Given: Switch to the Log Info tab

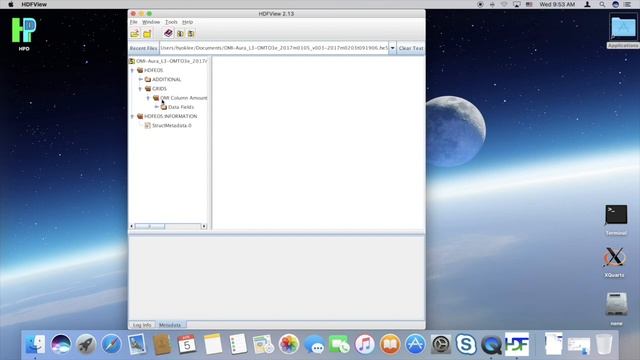Looking at the screenshot, I should coord(142,325).
